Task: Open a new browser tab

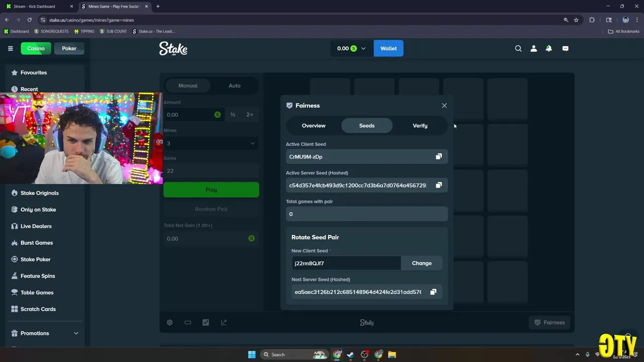Action: (158, 7)
